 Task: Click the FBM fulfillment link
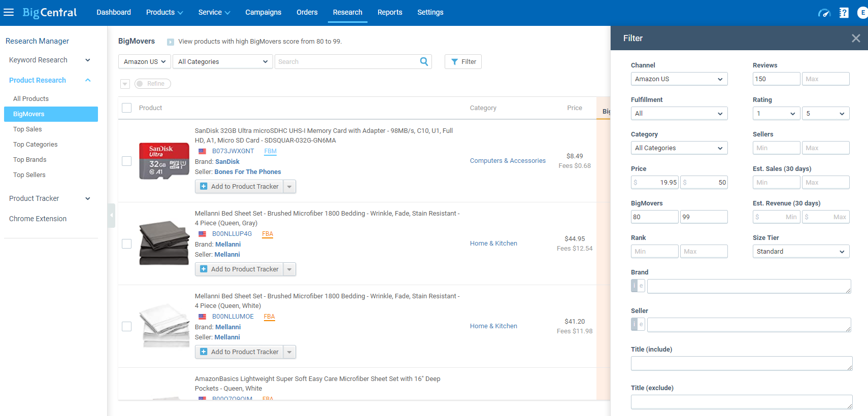click(x=271, y=151)
